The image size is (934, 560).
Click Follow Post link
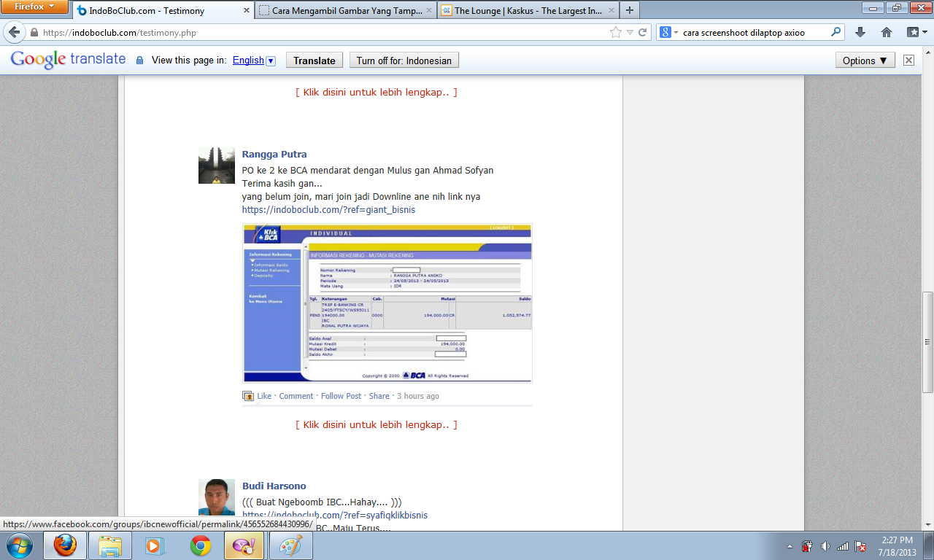coord(341,396)
